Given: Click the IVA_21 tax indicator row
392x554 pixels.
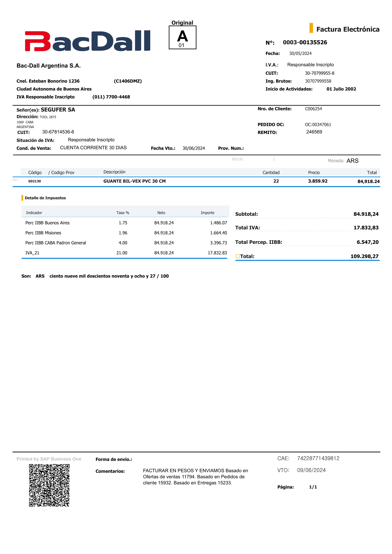Looking at the screenshot, I should coord(32,253).
